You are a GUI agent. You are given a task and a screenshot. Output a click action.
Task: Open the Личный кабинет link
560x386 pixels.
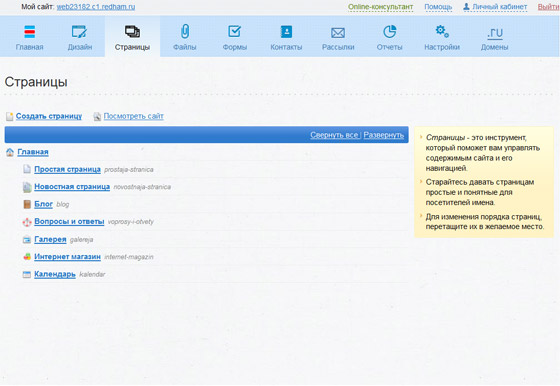[x=499, y=7]
